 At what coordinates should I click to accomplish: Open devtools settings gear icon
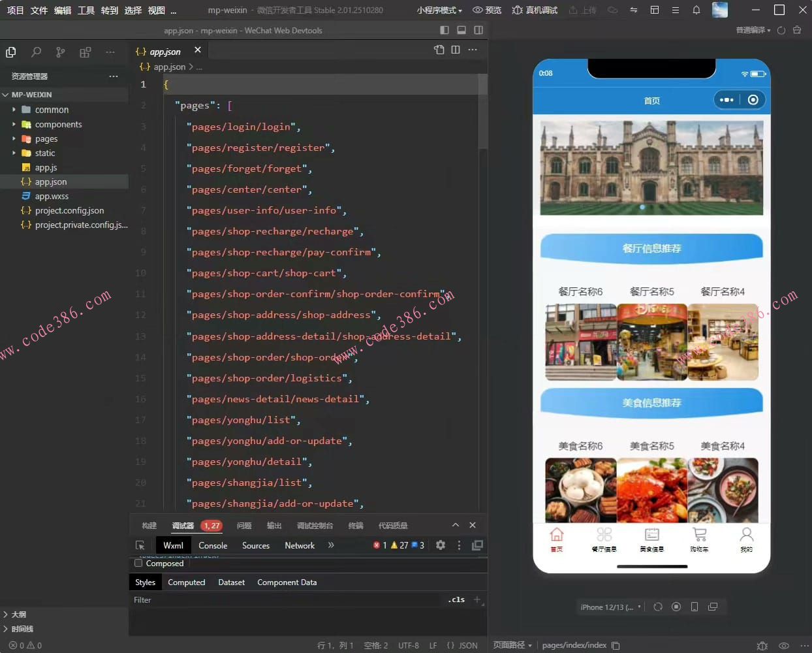tap(441, 545)
